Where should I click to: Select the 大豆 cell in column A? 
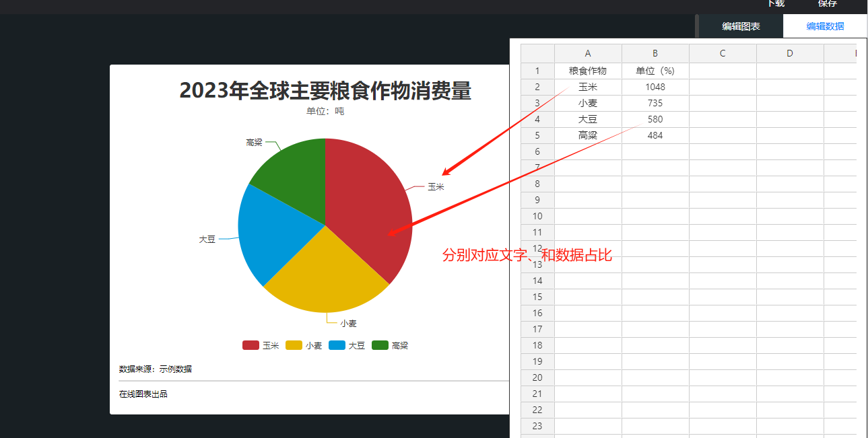coord(588,119)
